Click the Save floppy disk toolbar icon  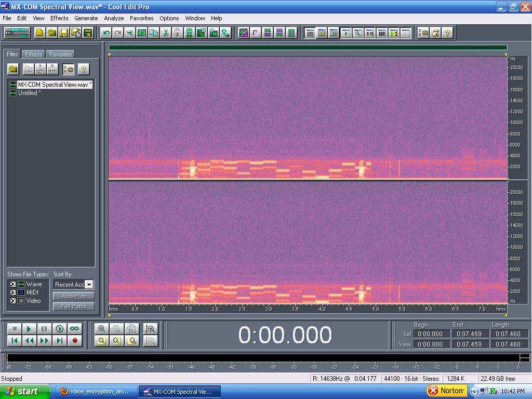point(64,33)
